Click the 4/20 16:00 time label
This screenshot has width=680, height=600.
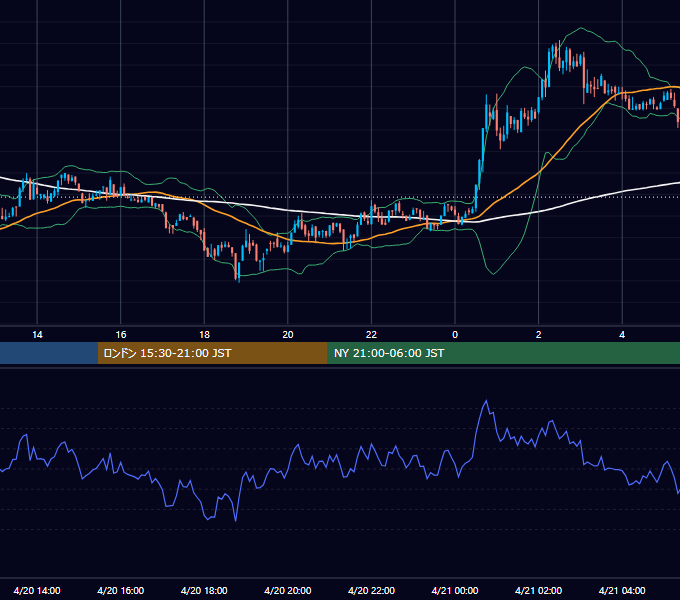tap(121, 590)
